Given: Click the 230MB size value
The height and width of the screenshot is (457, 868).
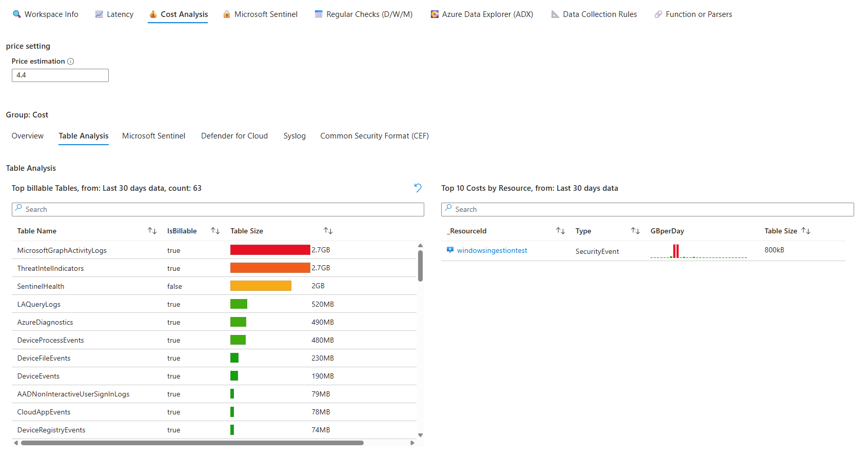Looking at the screenshot, I should 323,359.
